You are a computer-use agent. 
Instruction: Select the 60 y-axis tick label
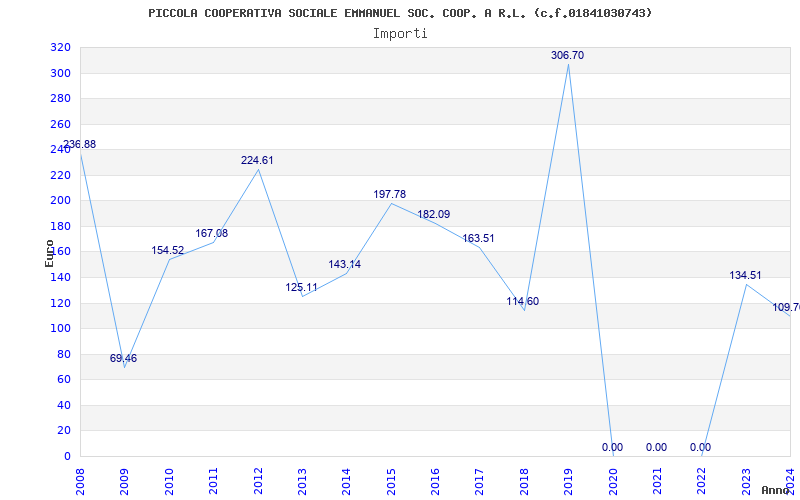pyautogui.click(x=63, y=380)
